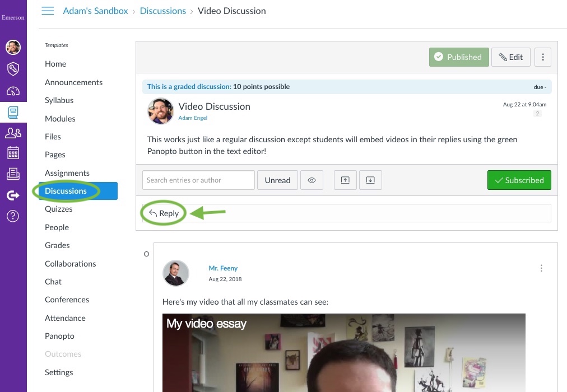Focus the Search entries or author field
567x392 pixels.
[x=198, y=180]
